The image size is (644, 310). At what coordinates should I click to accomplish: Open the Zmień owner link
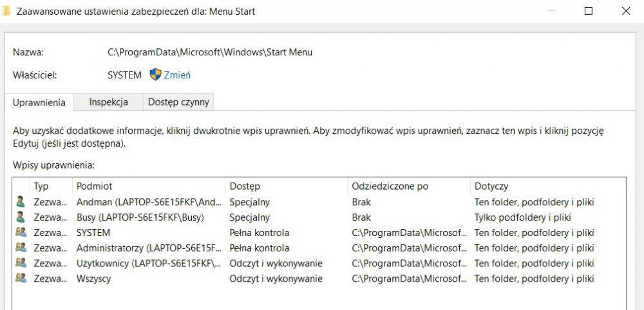pos(177,75)
